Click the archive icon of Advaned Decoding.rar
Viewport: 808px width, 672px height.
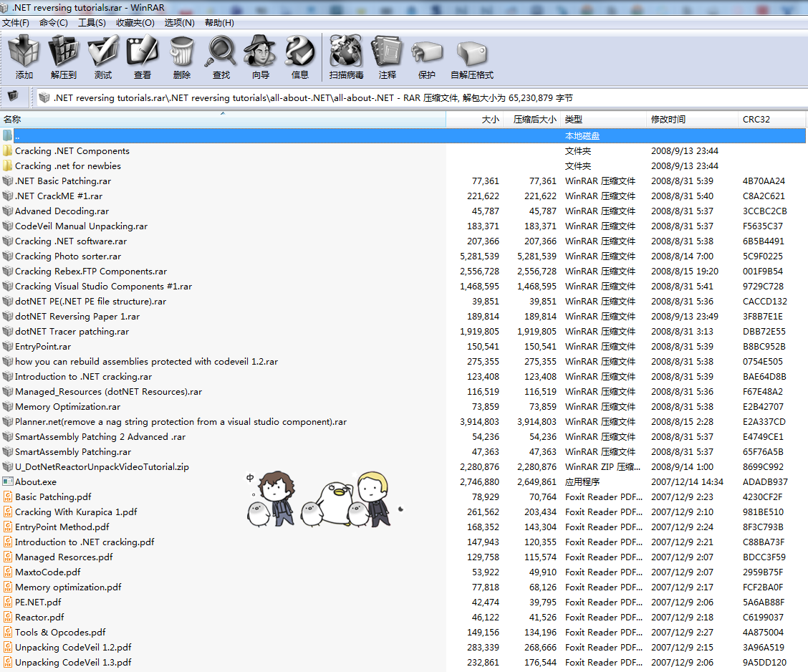pyautogui.click(x=7, y=211)
